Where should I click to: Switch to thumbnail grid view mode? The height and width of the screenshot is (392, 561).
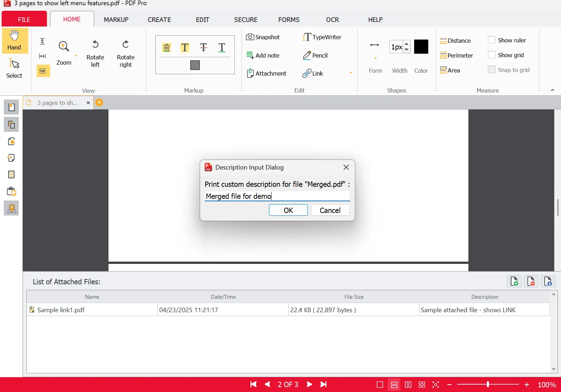coord(422,385)
